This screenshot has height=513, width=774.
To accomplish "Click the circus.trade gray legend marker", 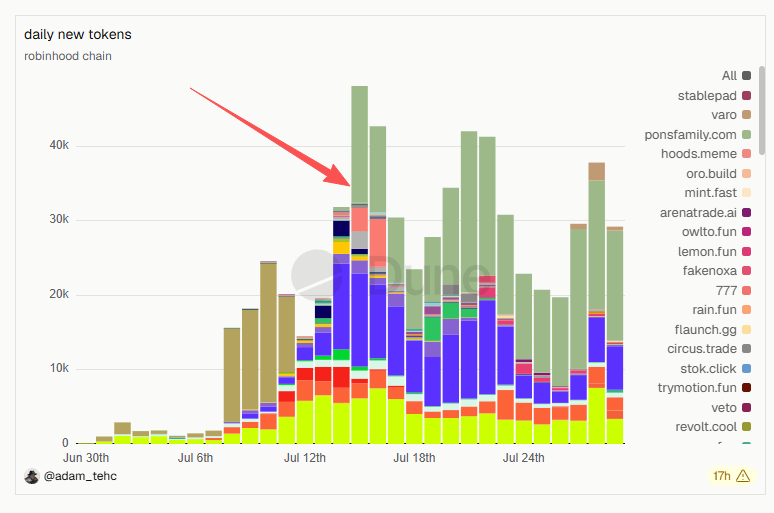I will [746, 349].
